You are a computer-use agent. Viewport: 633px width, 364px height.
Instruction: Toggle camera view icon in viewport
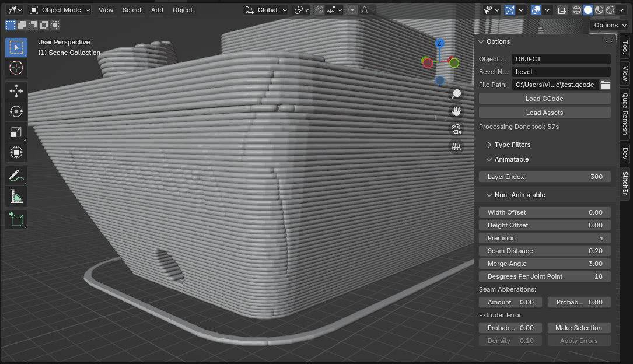pos(456,129)
